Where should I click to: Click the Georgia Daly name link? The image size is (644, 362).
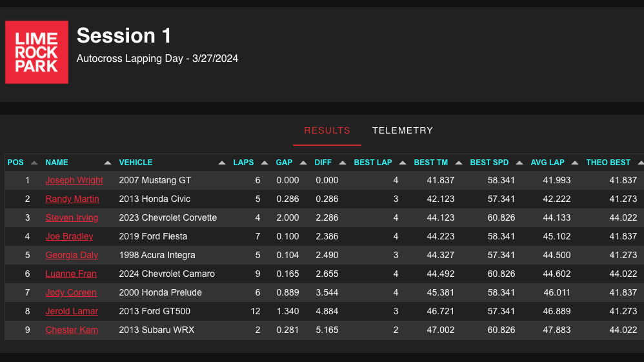(72, 256)
